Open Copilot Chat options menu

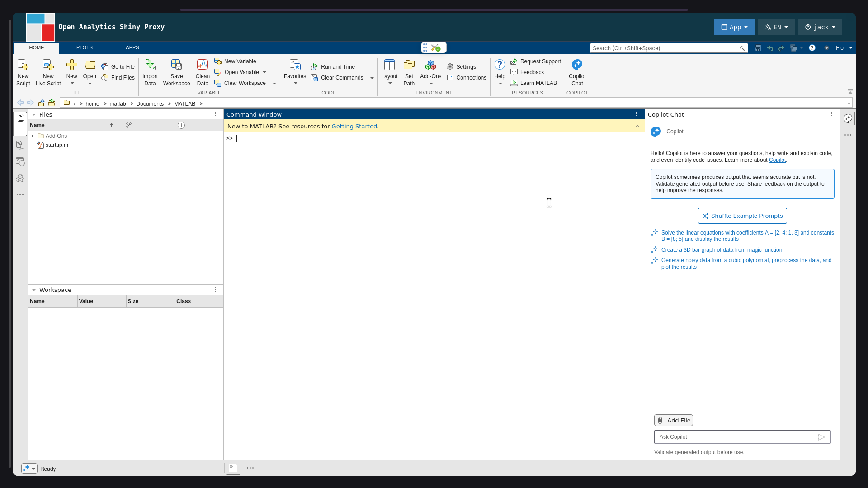(832, 114)
